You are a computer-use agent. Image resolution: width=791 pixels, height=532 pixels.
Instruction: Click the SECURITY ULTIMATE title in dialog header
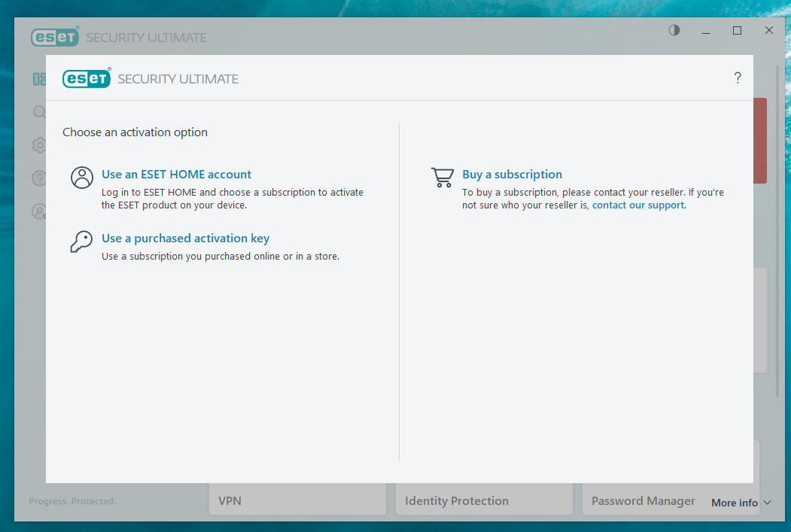(x=178, y=79)
